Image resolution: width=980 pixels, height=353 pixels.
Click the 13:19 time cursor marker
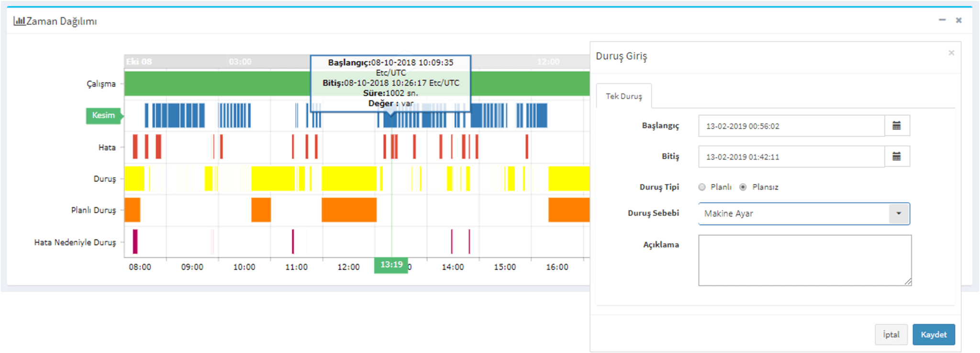coord(391,265)
